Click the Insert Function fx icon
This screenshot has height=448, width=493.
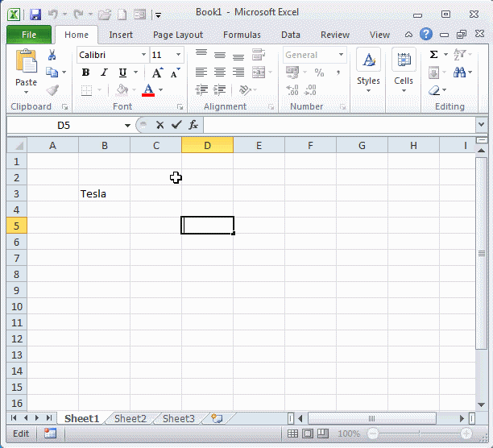[193, 125]
